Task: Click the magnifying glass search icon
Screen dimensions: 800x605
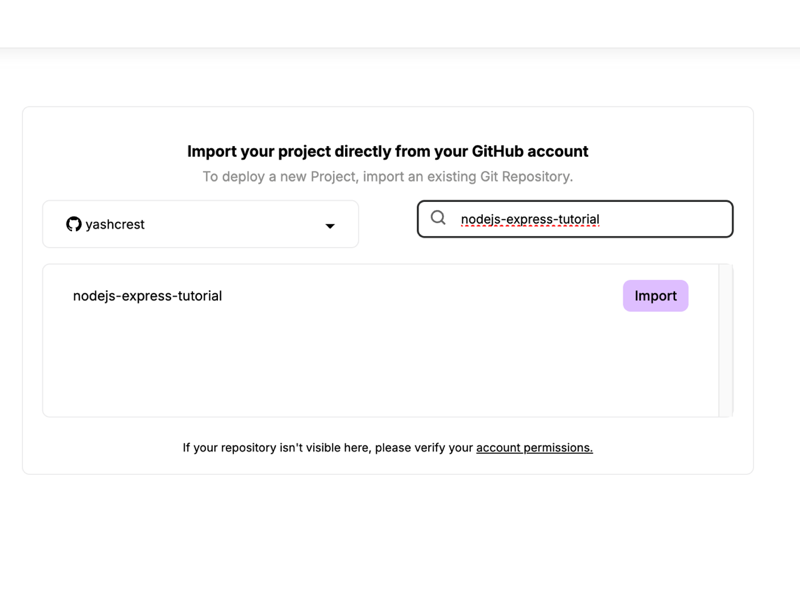Action: point(438,218)
